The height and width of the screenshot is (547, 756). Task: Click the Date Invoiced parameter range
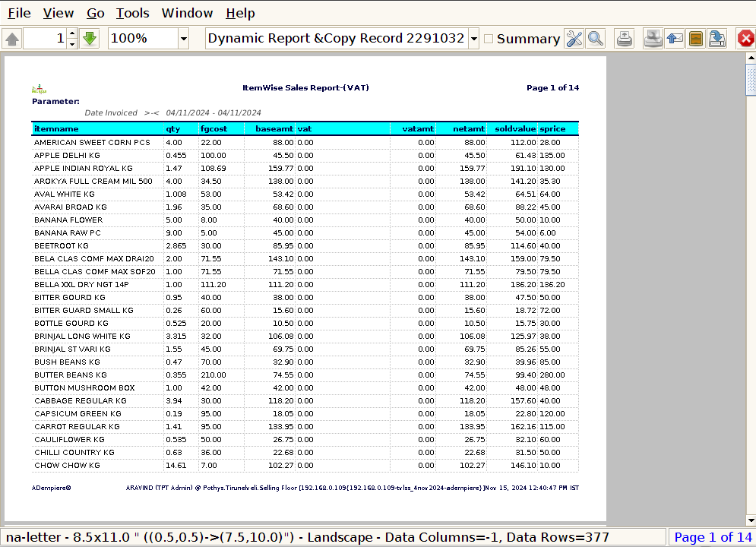[x=213, y=112]
